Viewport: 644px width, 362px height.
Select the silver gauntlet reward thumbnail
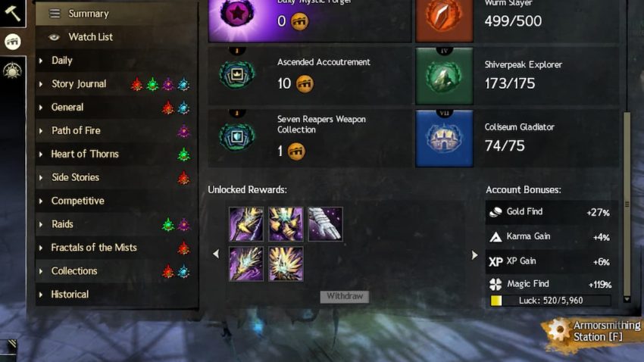[325, 224]
